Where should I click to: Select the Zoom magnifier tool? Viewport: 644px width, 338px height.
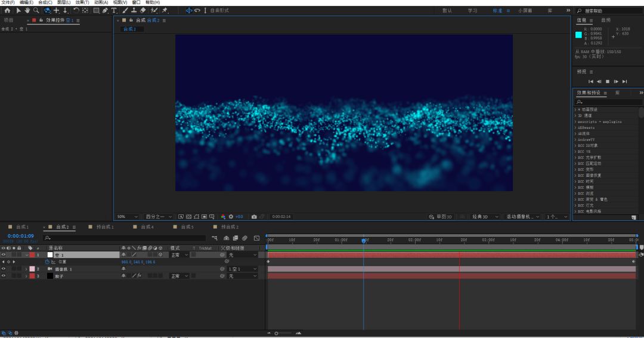point(36,10)
